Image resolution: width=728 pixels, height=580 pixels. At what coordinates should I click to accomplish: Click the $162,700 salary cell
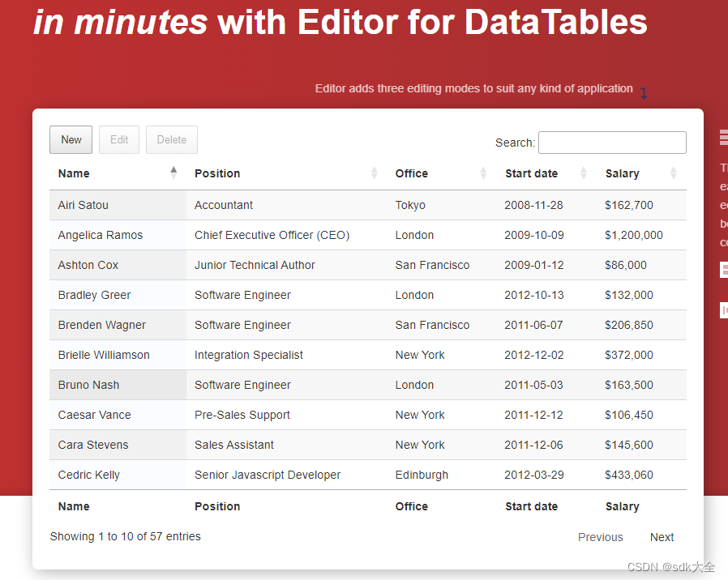[641, 205]
